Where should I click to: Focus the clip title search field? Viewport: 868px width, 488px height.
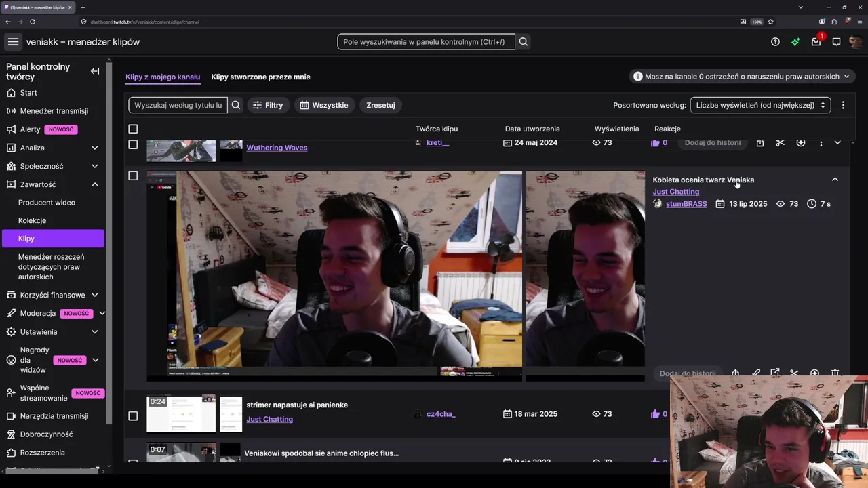tap(178, 105)
